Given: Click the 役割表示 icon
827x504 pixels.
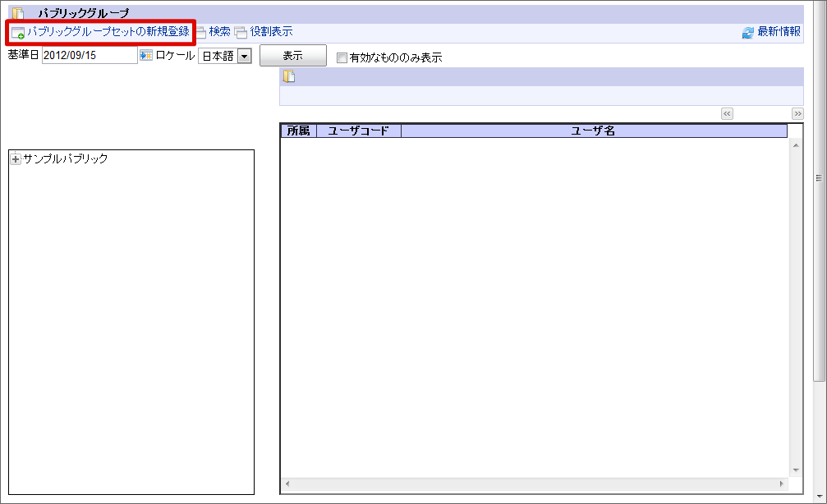Looking at the screenshot, I should (x=241, y=33).
